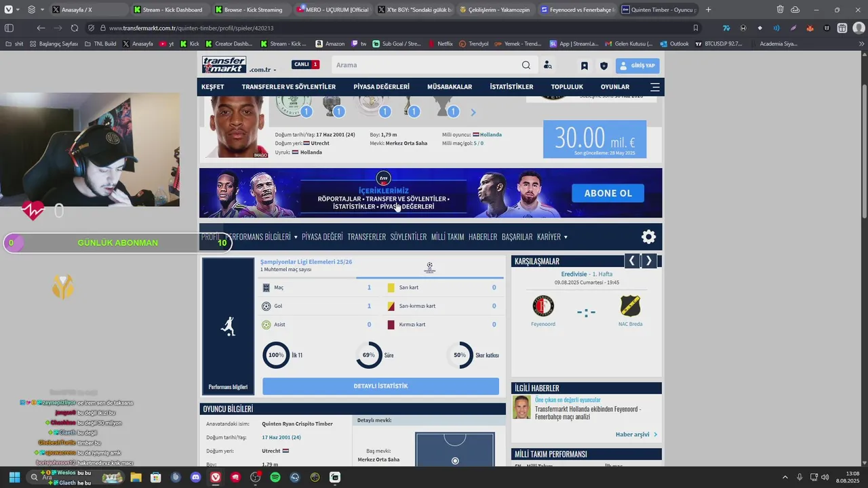The width and height of the screenshot is (868, 488).
Task: Switch to Piyasa Değeri profile tab
Action: [322, 237]
